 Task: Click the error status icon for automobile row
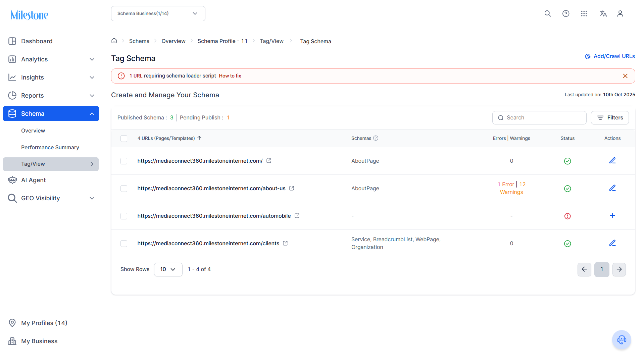pos(567,216)
